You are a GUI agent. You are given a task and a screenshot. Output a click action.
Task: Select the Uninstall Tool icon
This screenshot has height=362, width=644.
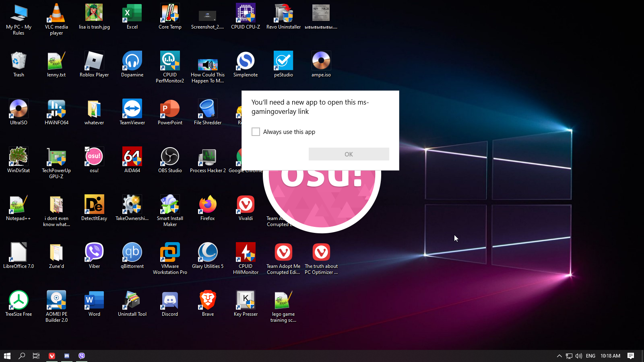132,304
